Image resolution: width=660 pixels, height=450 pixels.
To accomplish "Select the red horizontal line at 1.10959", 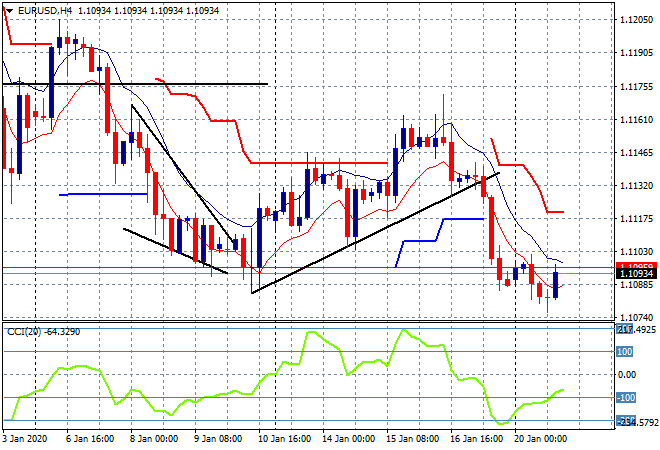I will coord(309,267).
